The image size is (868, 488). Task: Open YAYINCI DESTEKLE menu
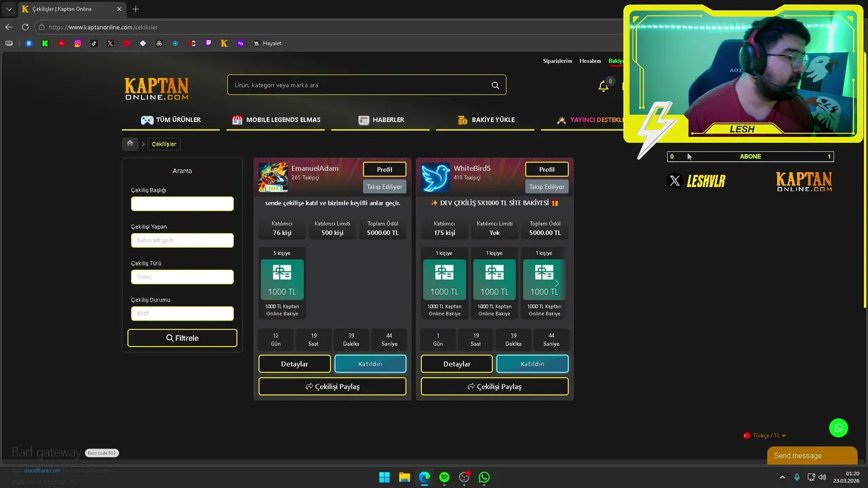(590, 120)
